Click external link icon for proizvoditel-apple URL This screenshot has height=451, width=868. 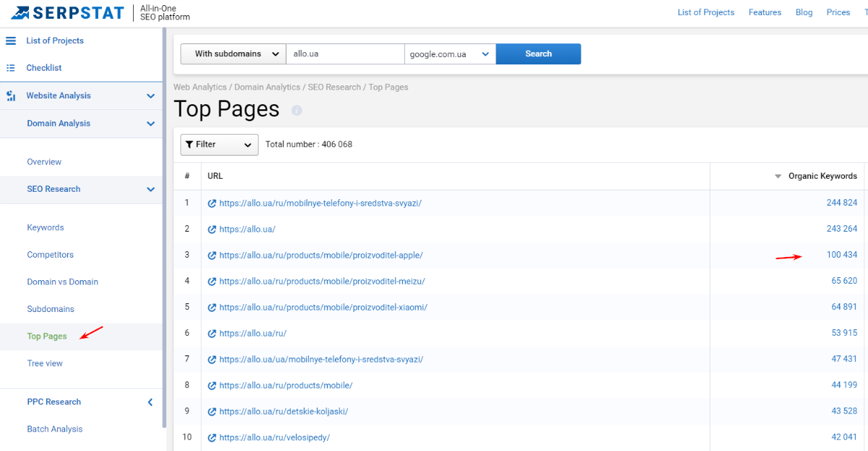[212, 256]
